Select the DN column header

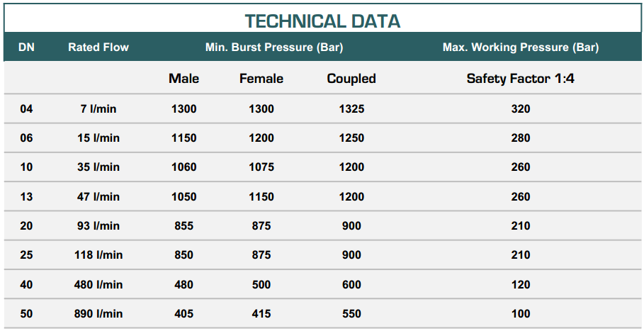(x=26, y=47)
